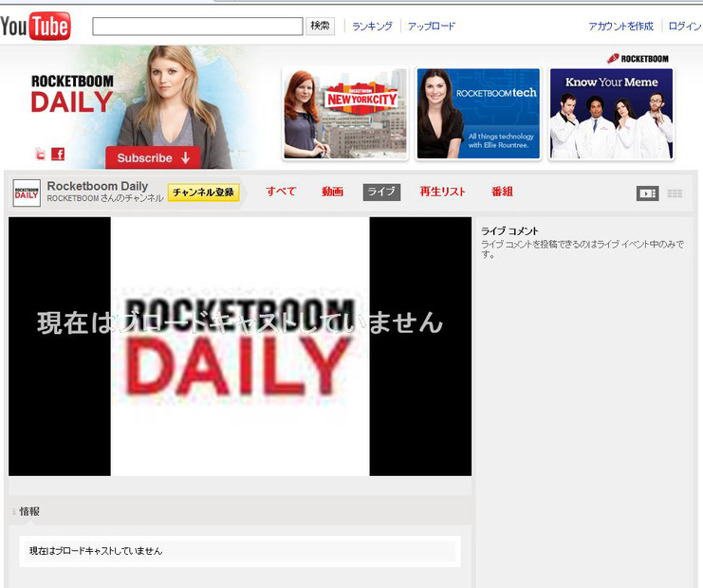Select the すべて tab
The image size is (703, 588).
(x=281, y=192)
